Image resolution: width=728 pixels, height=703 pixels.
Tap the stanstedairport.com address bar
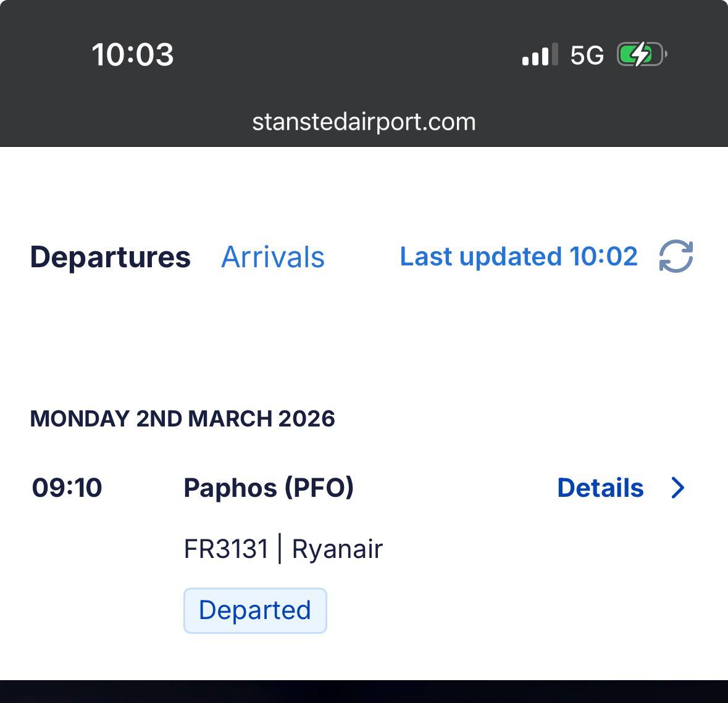click(x=364, y=122)
